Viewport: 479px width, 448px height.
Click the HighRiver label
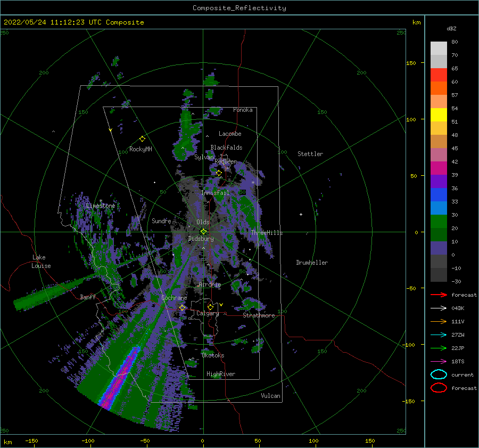(221, 374)
